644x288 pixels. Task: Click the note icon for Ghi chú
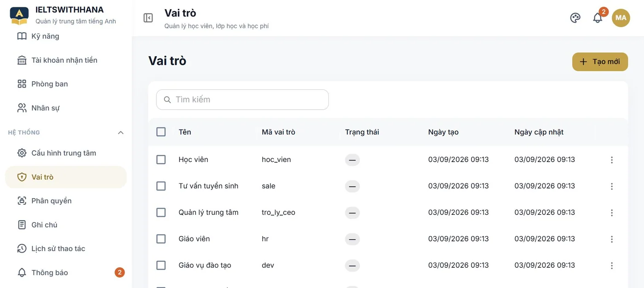point(22,225)
